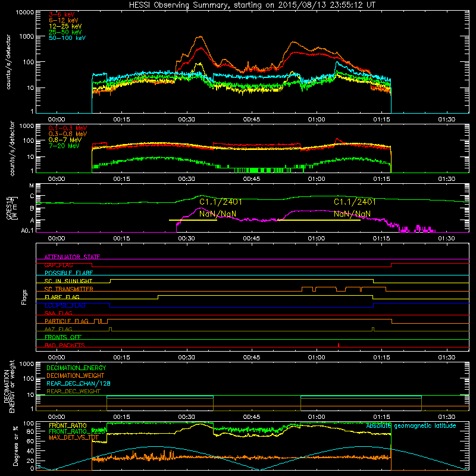The height and width of the screenshot is (476, 476).
Task: Click the M class tick on GOES panel
Action: click(32, 186)
